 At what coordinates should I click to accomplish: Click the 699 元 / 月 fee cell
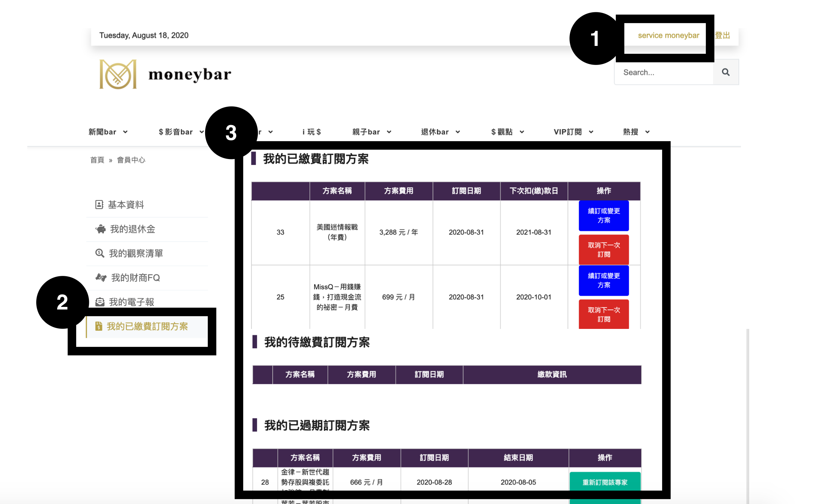pos(399,297)
